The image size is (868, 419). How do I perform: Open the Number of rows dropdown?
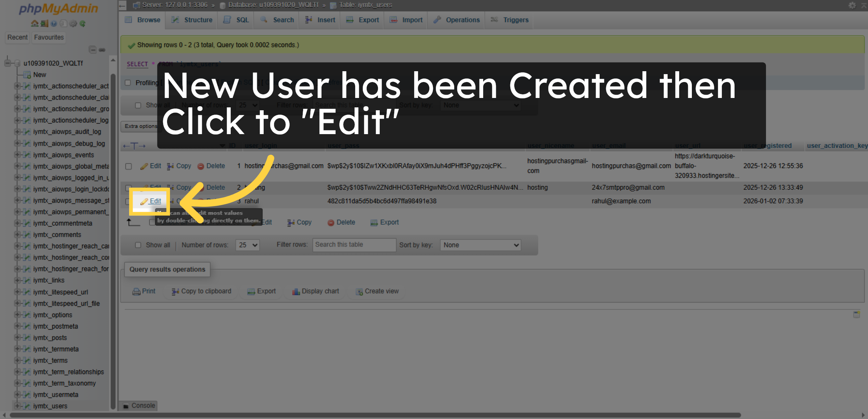pos(247,245)
